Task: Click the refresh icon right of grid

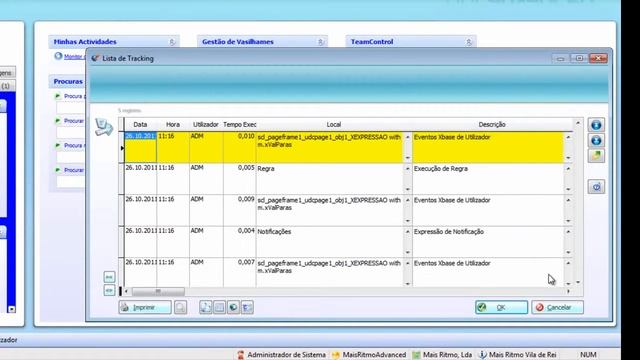Action: tap(596, 187)
